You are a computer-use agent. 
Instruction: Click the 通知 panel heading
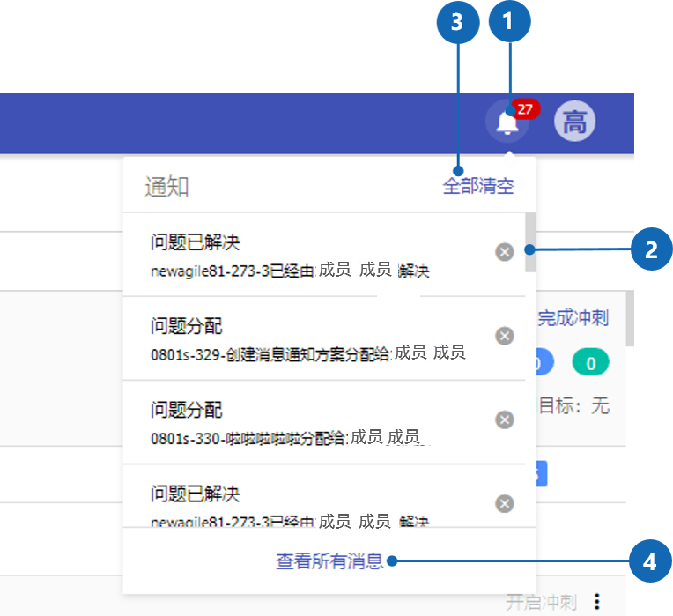click(167, 186)
